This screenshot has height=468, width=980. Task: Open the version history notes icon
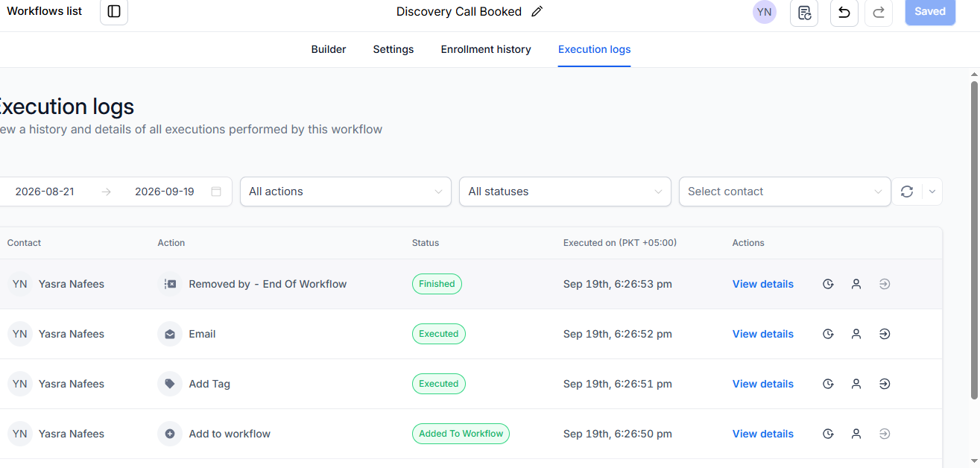(804, 12)
